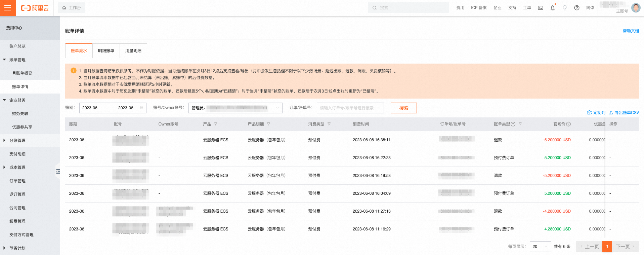Select page 1 in pagination
Viewport: 644px width, 255px height.
click(607, 247)
